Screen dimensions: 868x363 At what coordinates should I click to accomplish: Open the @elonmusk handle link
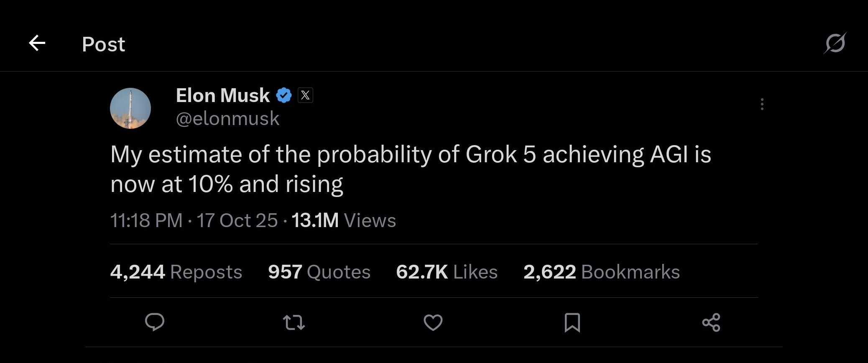click(x=227, y=119)
